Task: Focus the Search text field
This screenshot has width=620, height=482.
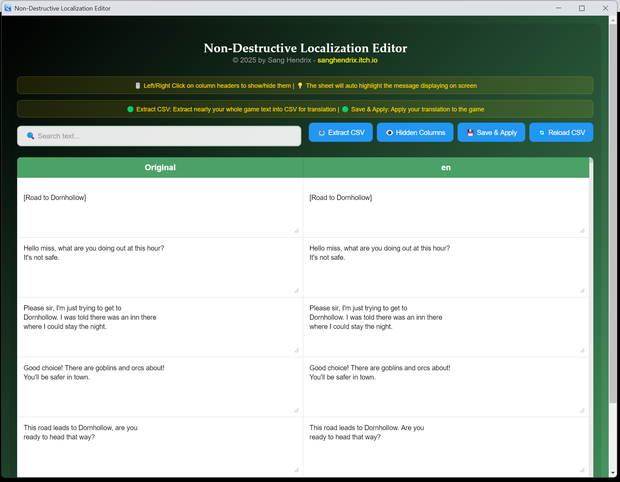Action: tap(159, 136)
